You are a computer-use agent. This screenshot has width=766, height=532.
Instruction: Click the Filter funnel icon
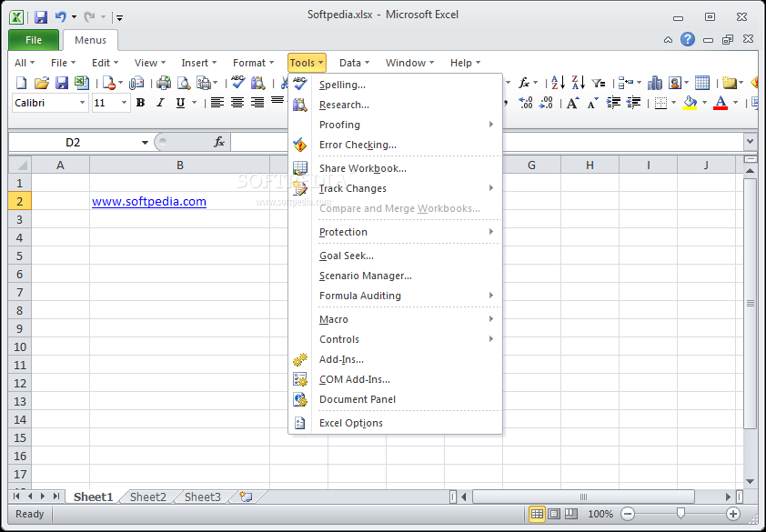(x=599, y=83)
